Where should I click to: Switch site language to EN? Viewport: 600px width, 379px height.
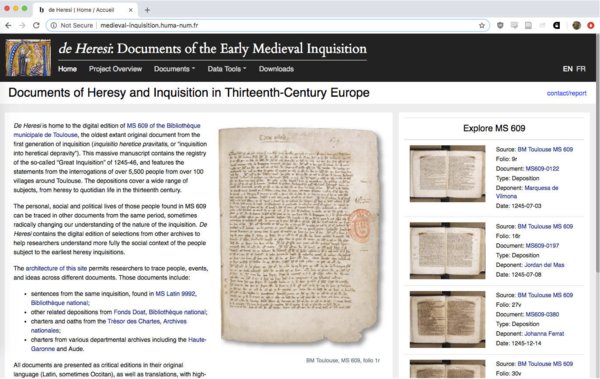tap(567, 69)
